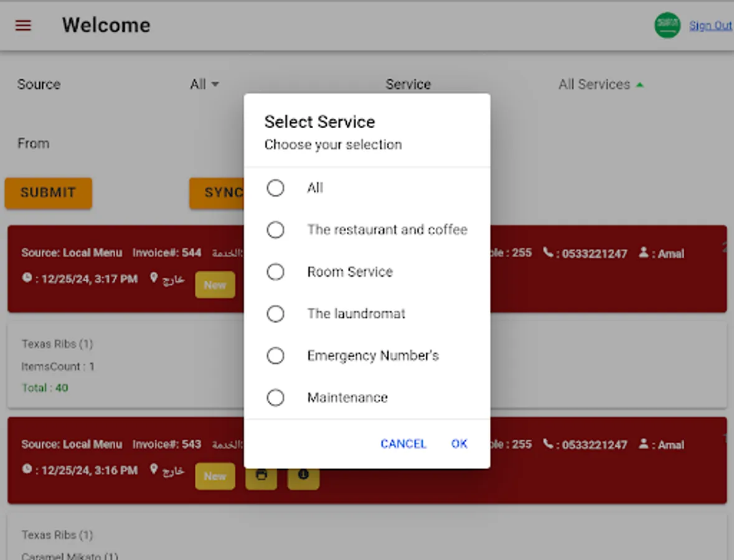The image size is (734, 560).
Task: Click the New badge on invoice 544
Action: [x=215, y=285]
